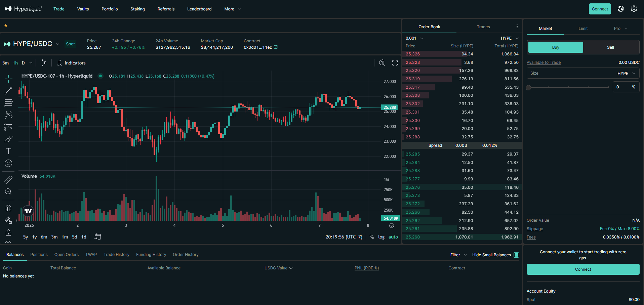The width and height of the screenshot is (644, 305).
Task: Open chart axis settings gear
Action: pos(392,226)
